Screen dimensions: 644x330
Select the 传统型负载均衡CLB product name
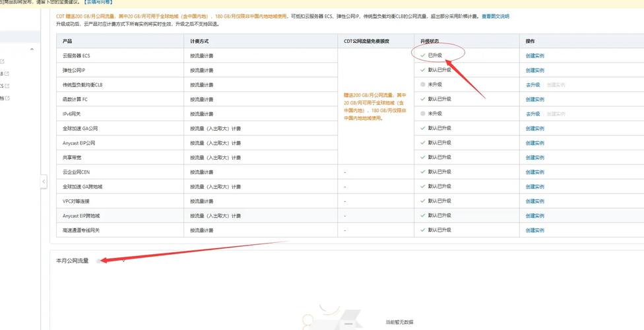(82, 84)
